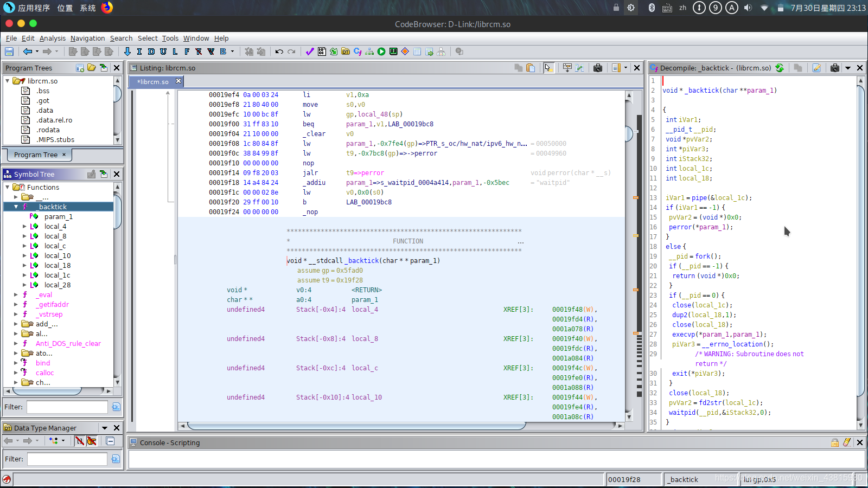This screenshot has width=868, height=488.
Task: Select the librcm.so listing tab
Action: 153,81
